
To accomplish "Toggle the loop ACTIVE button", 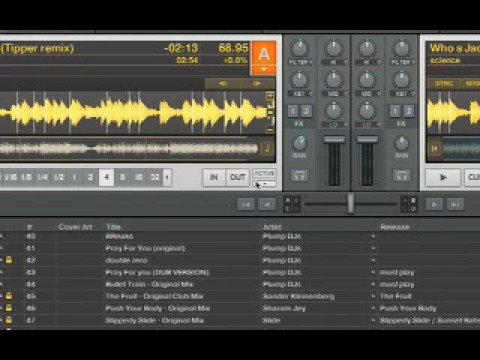I will point(264,173).
